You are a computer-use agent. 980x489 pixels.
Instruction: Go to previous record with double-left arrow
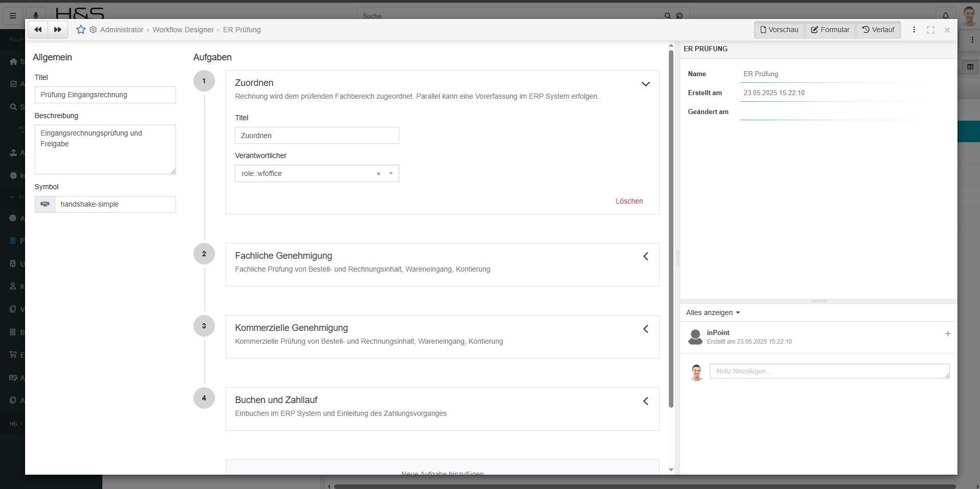pos(38,30)
